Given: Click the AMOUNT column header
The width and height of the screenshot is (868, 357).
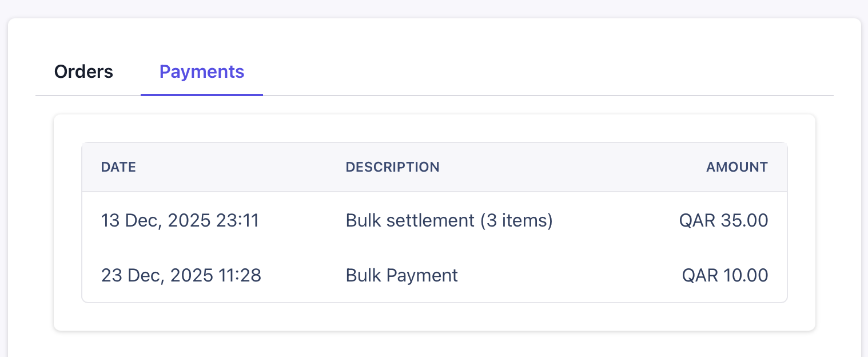Looking at the screenshot, I should tap(736, 167).
